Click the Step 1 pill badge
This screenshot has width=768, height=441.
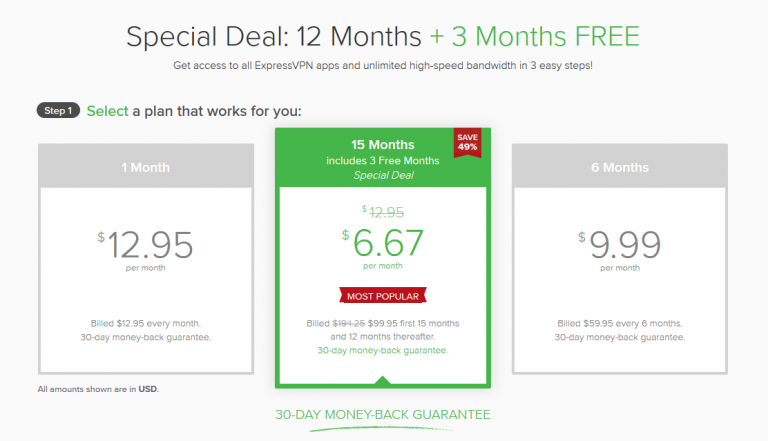[x=58, y=111]
